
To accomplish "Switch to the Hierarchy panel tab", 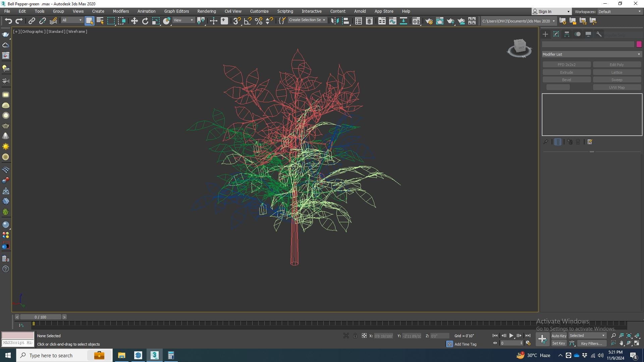I will point(567,34).
